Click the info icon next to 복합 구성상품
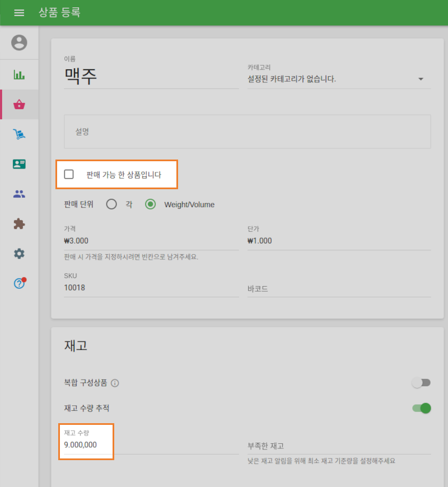This screenshot has height=487, width=448. point(115,383)
